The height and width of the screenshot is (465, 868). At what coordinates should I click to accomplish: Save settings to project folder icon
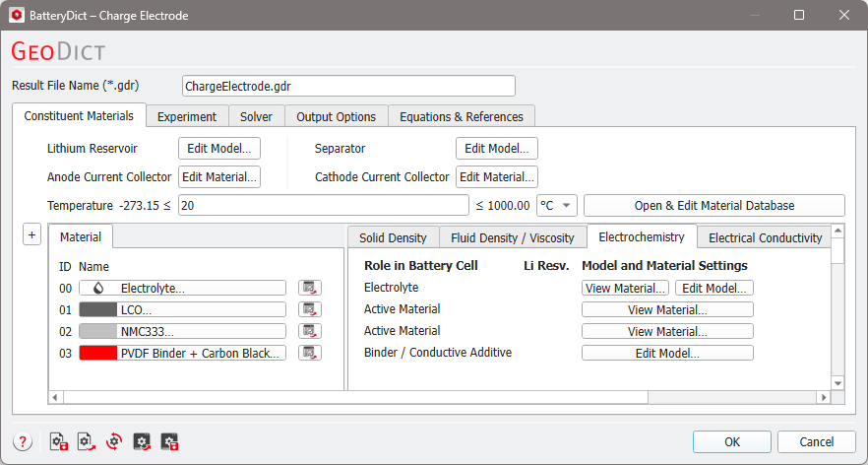click(169, 441)
